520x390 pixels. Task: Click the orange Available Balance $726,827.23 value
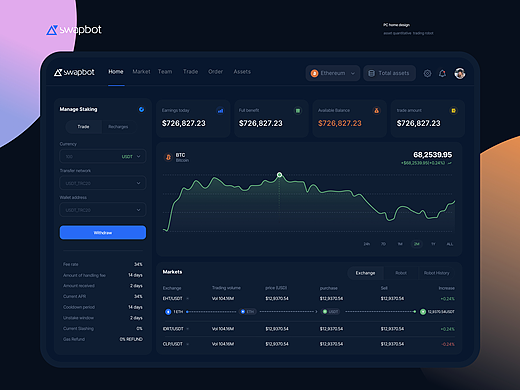point(340,123)
